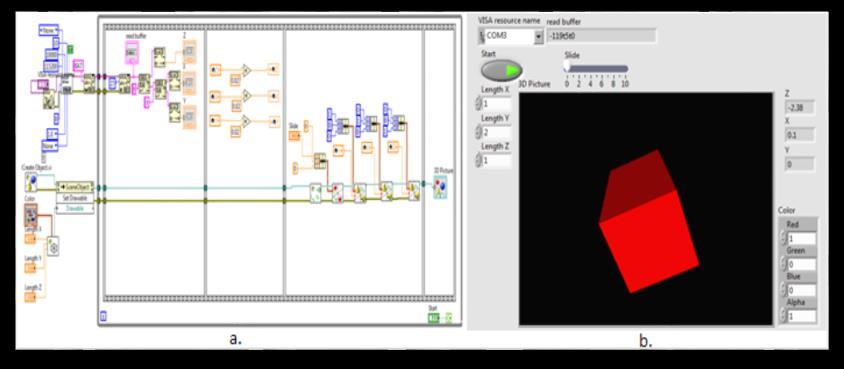Click the Set Drawable invoke node
Viewport: 844px width, 369px height.
75,198
